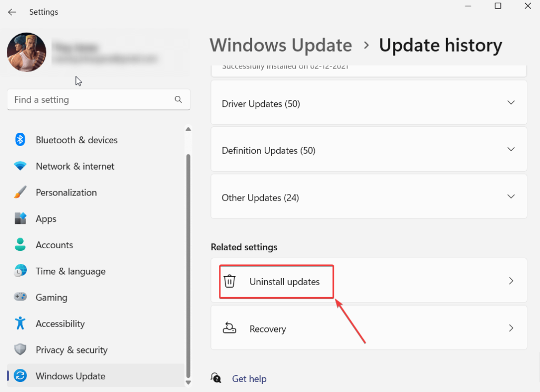Go to Windows Update breadcrumb
Image resolution: width=540 pixels, height=392 pixels.
[x=281, y=45]
